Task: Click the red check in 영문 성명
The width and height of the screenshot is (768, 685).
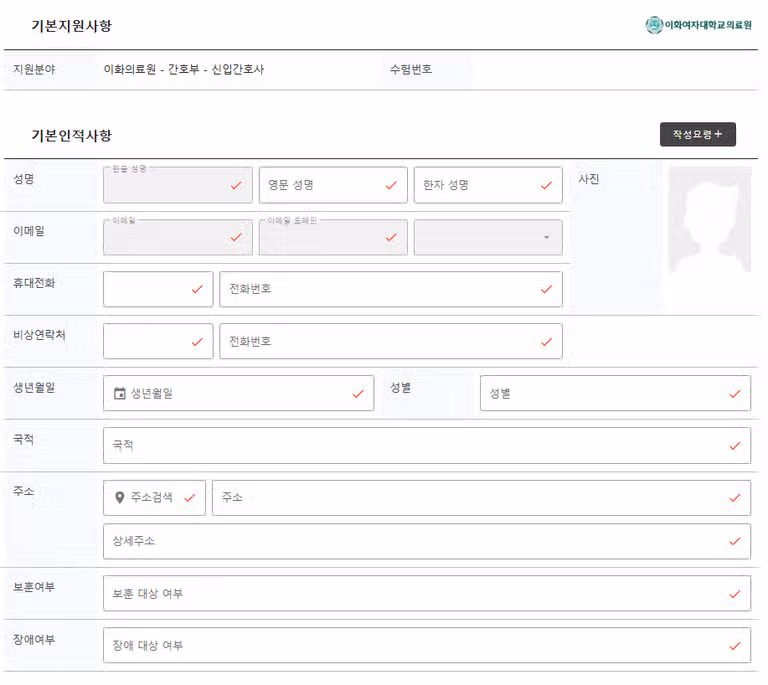Action: [x=391, y=185]
